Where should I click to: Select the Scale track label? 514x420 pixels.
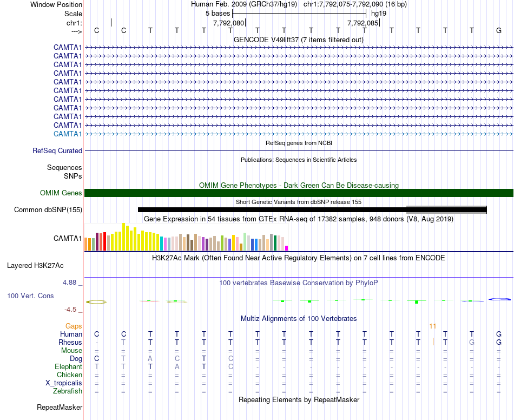coord(73,14)
